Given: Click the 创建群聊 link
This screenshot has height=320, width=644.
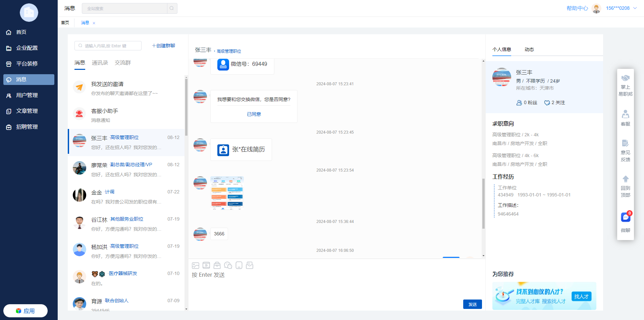Looking at the screenshot, I should coord(164,46).
